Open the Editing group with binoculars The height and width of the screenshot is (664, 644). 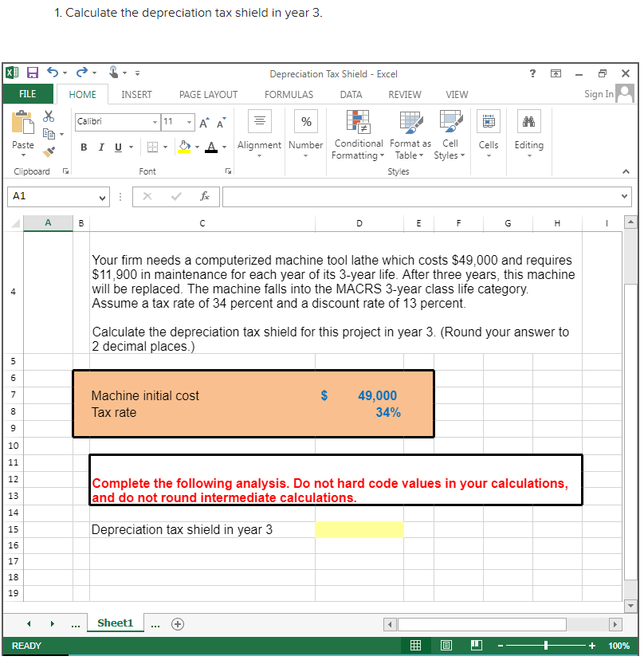click(x=529, y=134)
